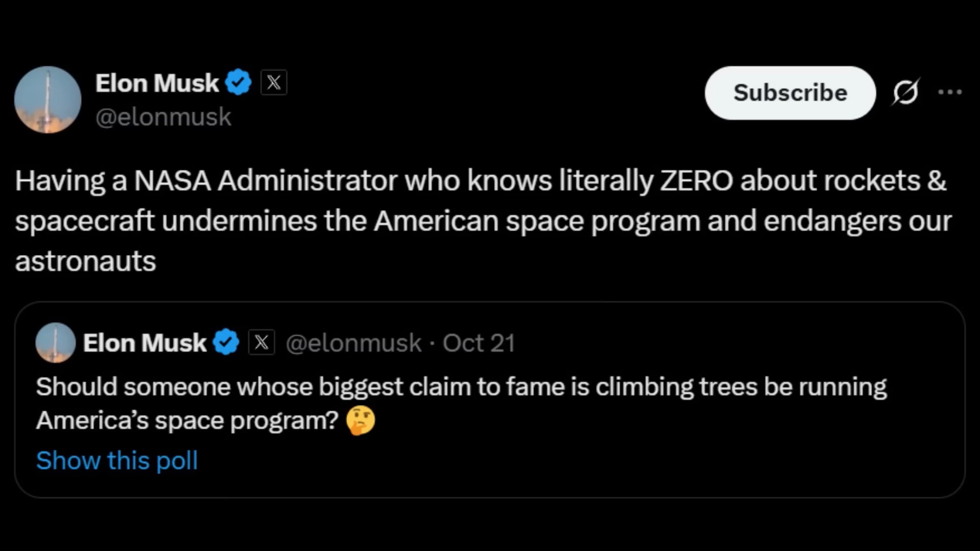This screenshot has width=980, height=551.
Task: Open the quoted post's small profile picture
Action: click(x=55, y=343)
